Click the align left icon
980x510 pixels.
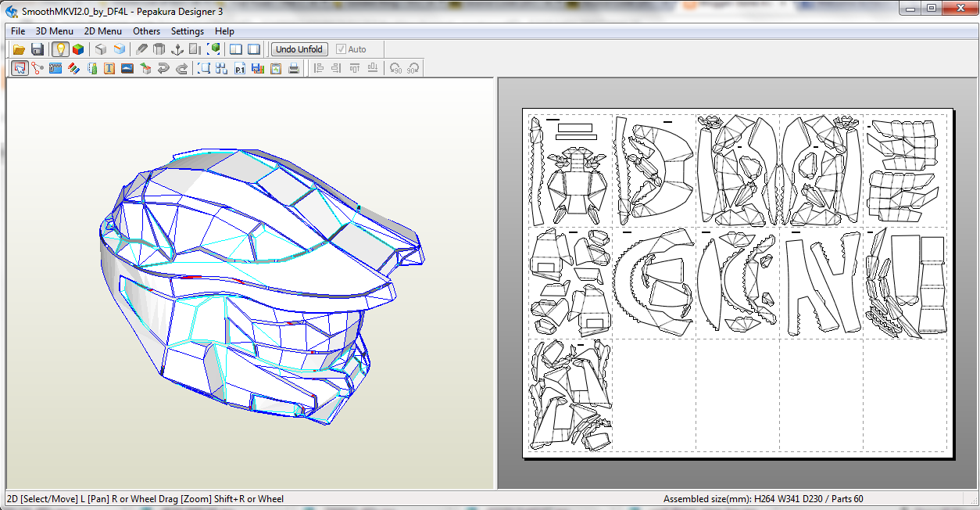point(318,68)
